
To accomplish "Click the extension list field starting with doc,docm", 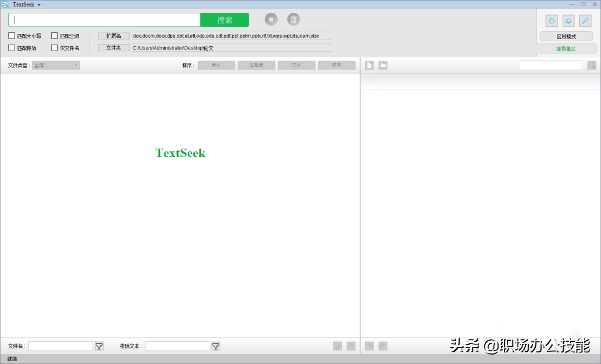I will click(232, 36).
